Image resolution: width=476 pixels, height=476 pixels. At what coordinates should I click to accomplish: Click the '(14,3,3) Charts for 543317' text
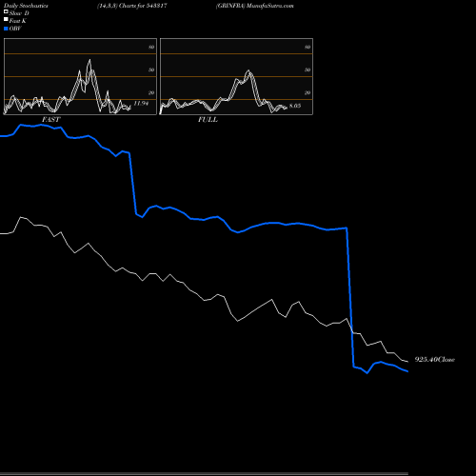[x=132, y=6]
